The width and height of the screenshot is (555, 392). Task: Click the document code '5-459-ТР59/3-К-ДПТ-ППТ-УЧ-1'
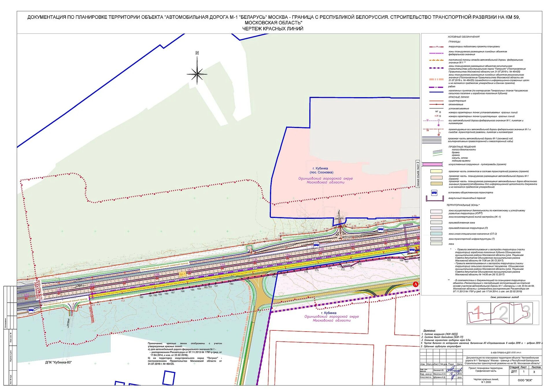click(506, 353)
